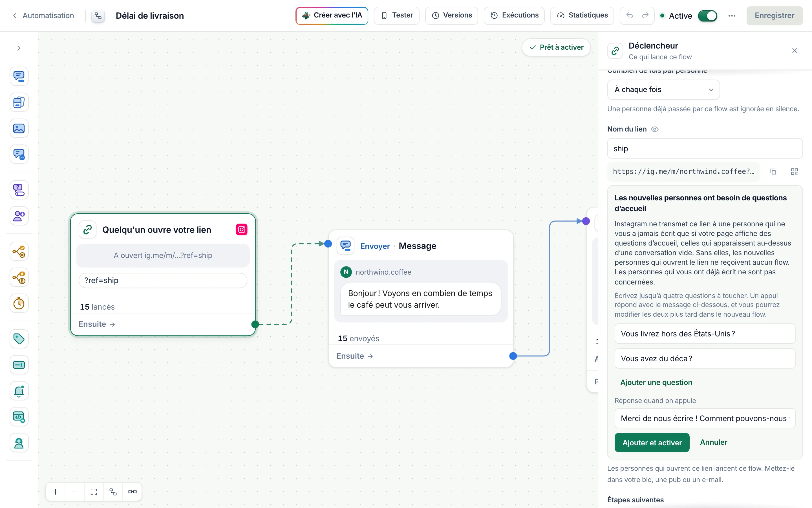The width and height of the screenshot is (812, 508).
Task: Open the three-dots more menu
Action: coord(732,16)
